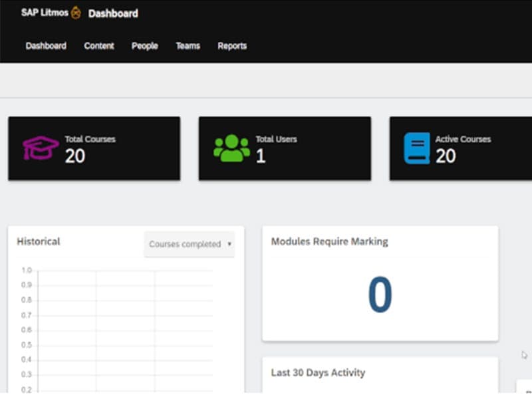532x399 pixels.
Task: Click the SAP Litmos brand text
Action: click(x=45, y=13)
